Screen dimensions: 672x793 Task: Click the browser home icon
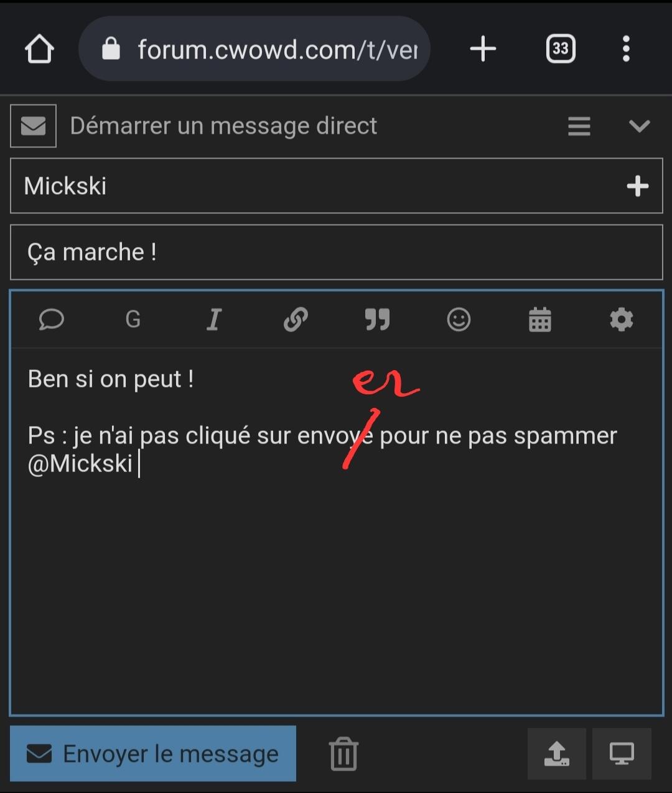coord(39,49)
